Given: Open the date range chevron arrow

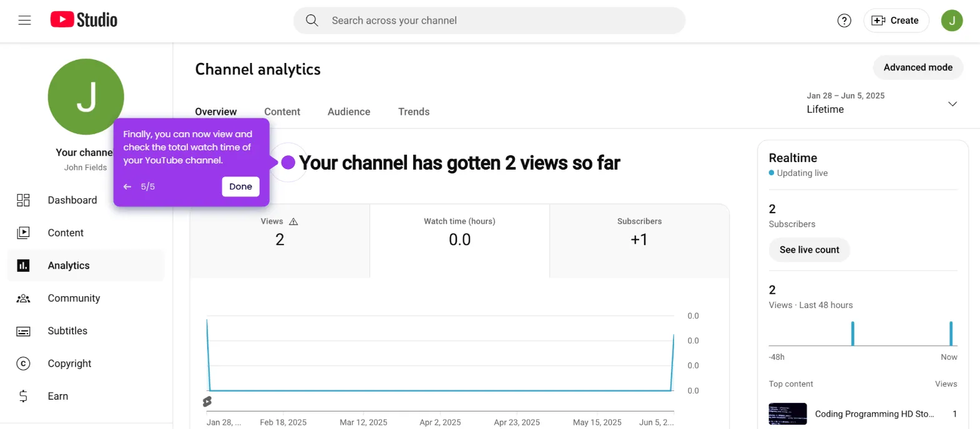Looking at the screenshot, I should click(x=953, y=104).
